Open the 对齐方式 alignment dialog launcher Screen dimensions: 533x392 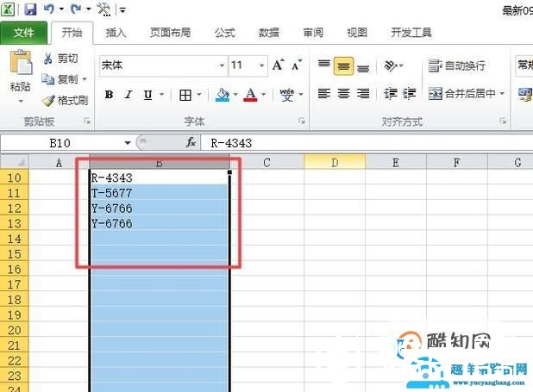(x=503, y=121)
